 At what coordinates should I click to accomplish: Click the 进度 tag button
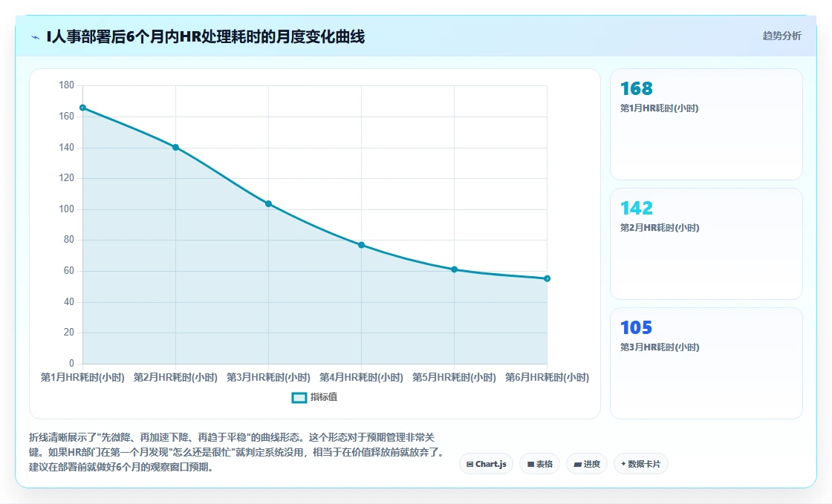coord(587,464)
